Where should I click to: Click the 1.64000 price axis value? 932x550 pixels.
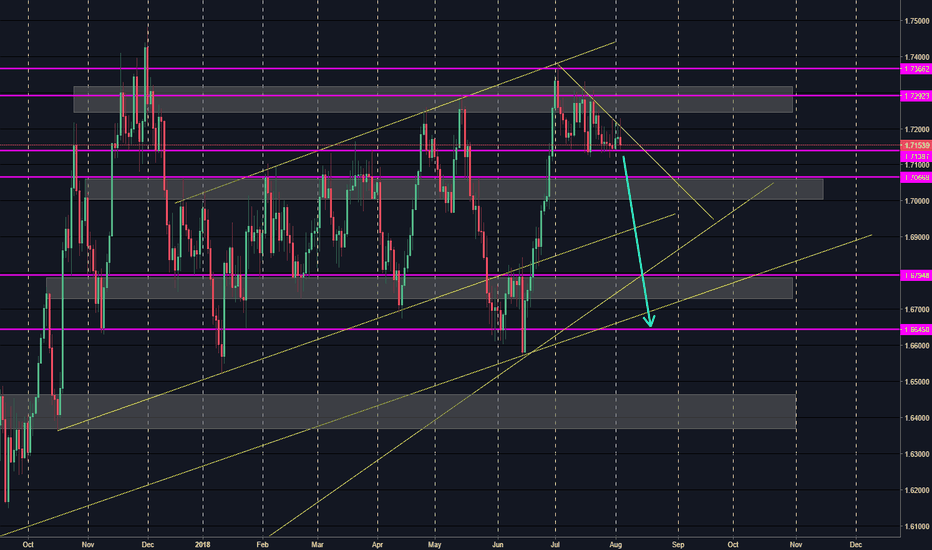pos(917,418)
